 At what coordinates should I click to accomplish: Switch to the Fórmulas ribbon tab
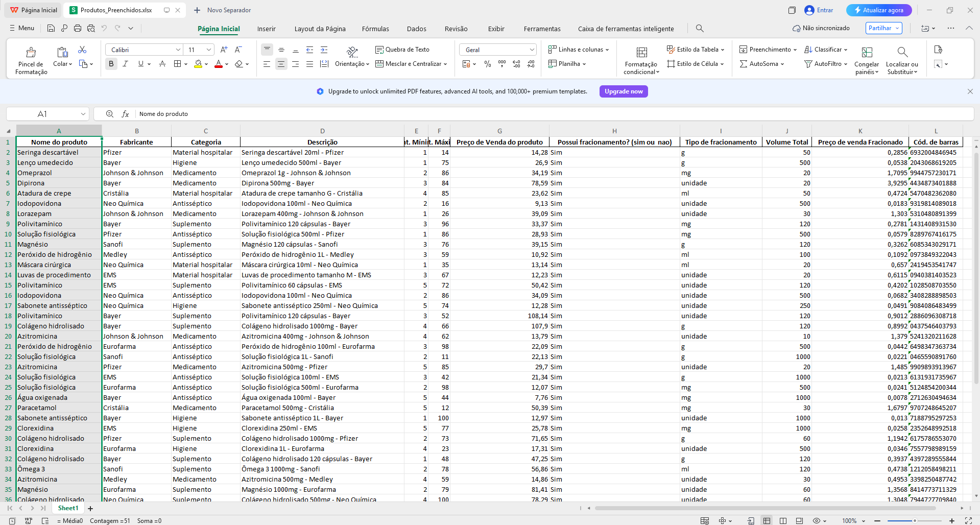(375, 29)
